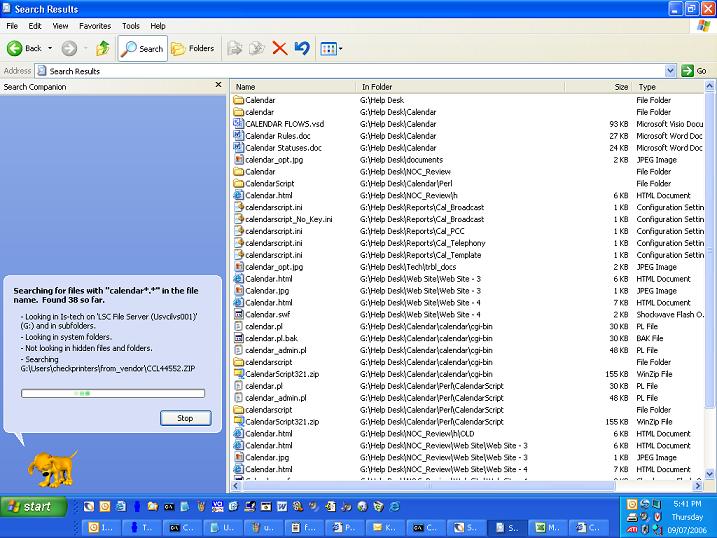
Task: Open the Tools menu
Action: (x=131, y=26)
